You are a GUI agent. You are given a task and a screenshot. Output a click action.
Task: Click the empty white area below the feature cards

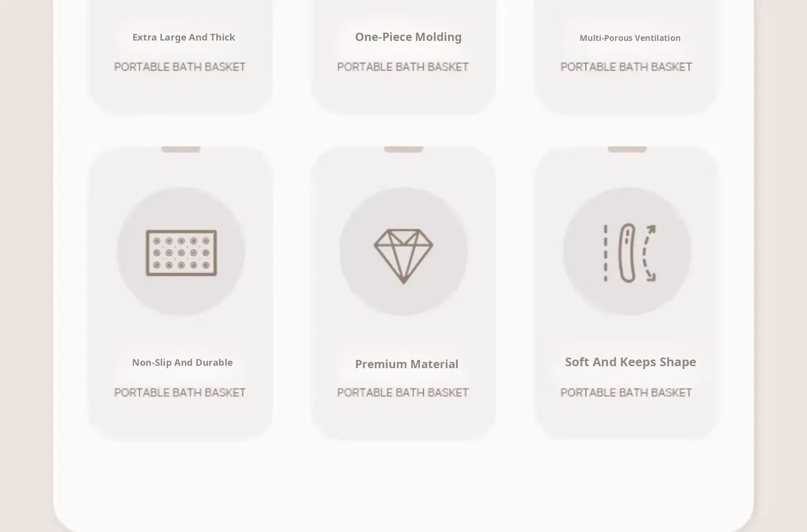[x=403, y=484]
